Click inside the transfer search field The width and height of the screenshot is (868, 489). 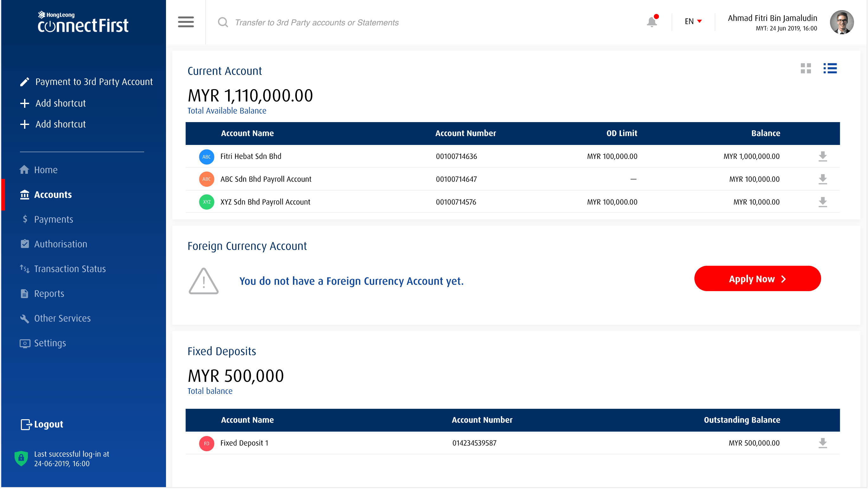[x=317, y=22]
